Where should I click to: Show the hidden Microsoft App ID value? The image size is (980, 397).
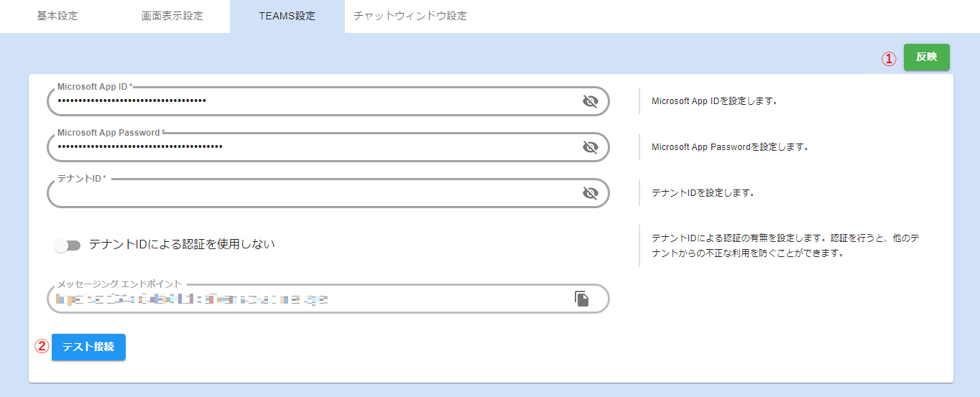click(590, 101)
